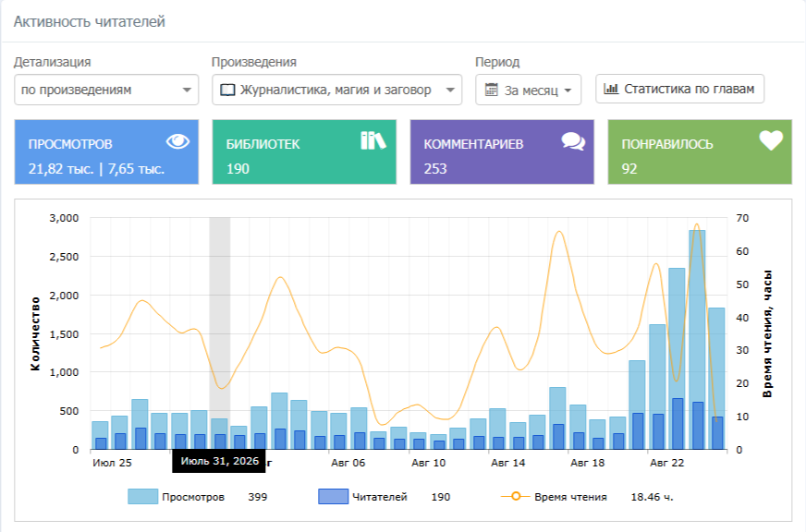Click the book icon beside Журналистика title
Viewport: 806px width, 532px height.
pyautogui.click(x=227, y=90)
